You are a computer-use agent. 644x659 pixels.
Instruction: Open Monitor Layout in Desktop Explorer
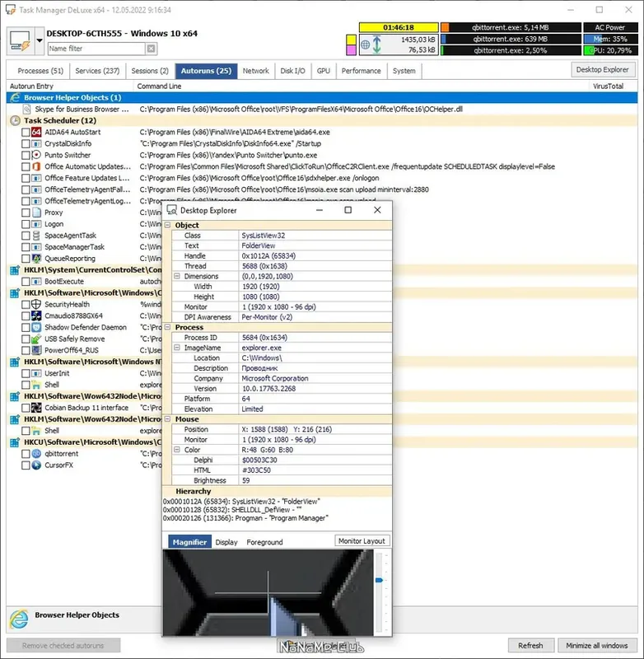coord(362,541)
